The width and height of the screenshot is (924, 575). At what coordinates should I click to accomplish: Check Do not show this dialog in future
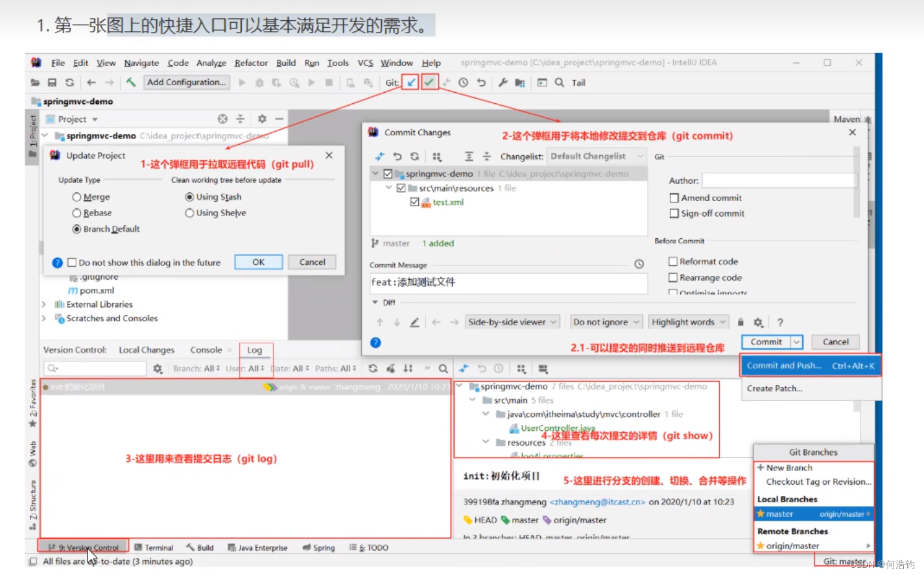(72, 263)
